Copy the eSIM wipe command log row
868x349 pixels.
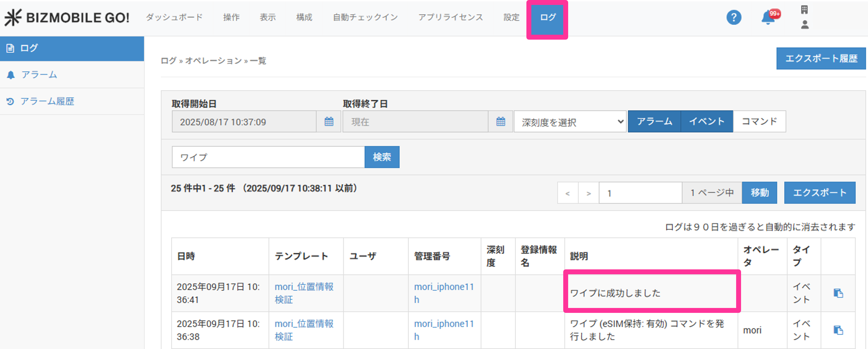tap(838, 330)
